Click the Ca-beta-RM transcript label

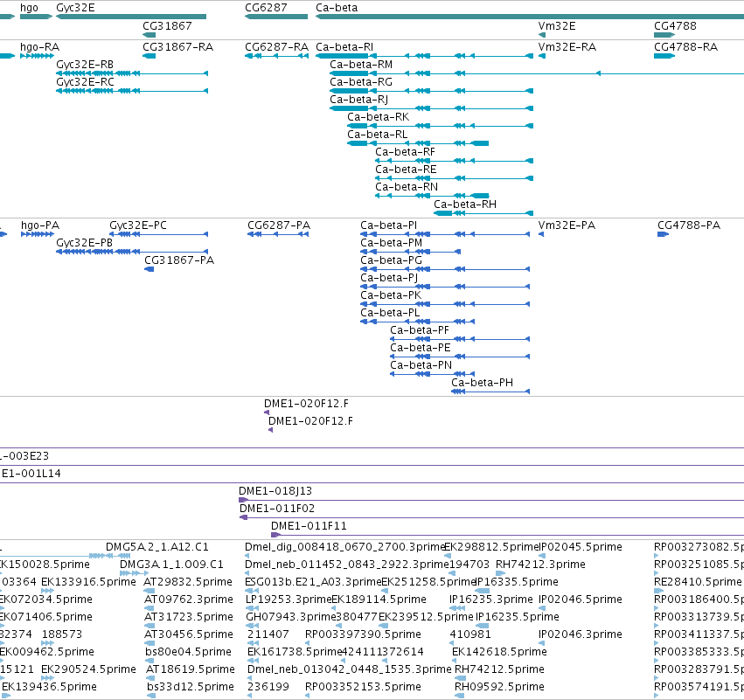point(361,65)
